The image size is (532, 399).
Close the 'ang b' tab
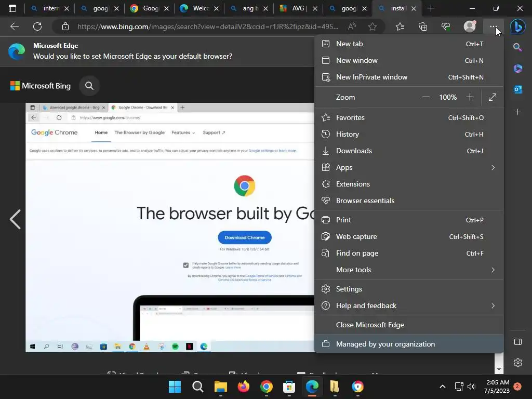pyautogui.click(x=265, y=8)
